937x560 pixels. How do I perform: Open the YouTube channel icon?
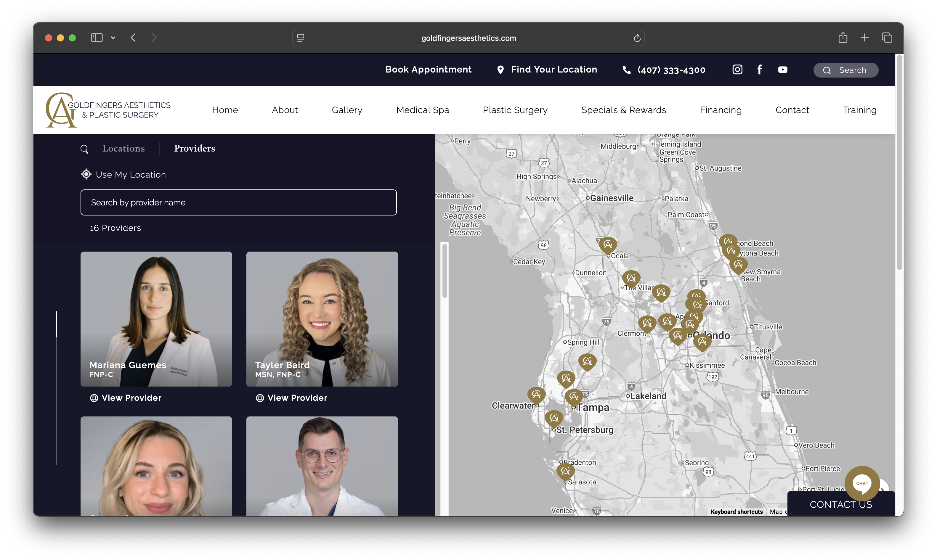[783, 70]
